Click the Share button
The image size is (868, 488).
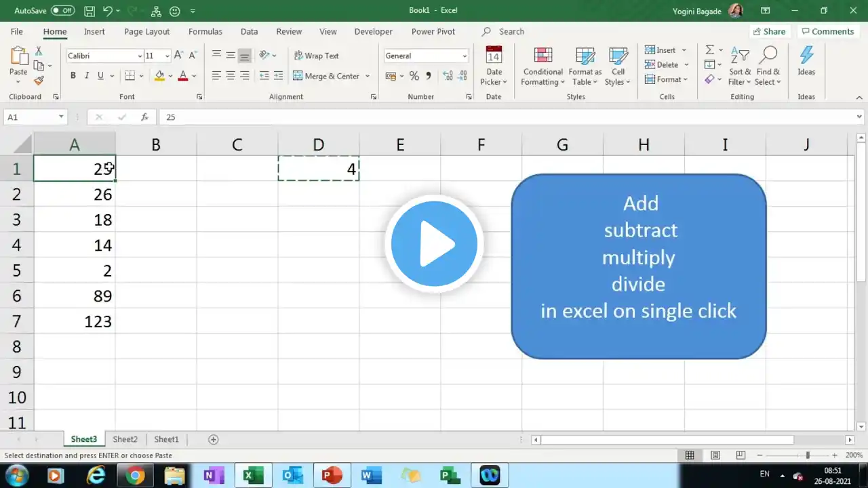click(x=768, y=31)
